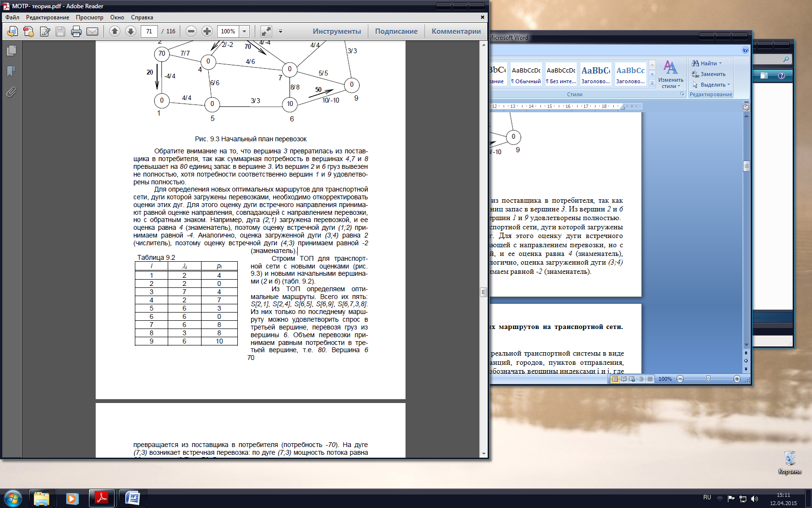This screenshot has height=508, width=812.
Task: Go to next page with down arrow
Action: tap(130, 31)
